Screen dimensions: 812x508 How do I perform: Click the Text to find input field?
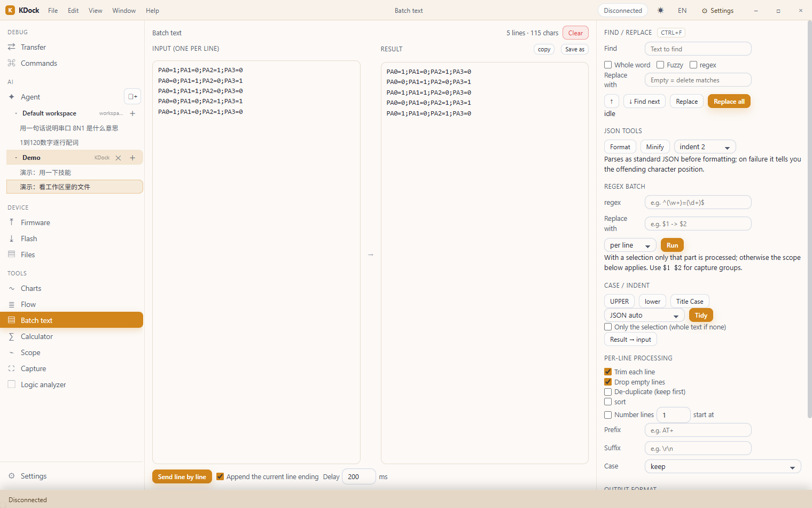(698, 49)
